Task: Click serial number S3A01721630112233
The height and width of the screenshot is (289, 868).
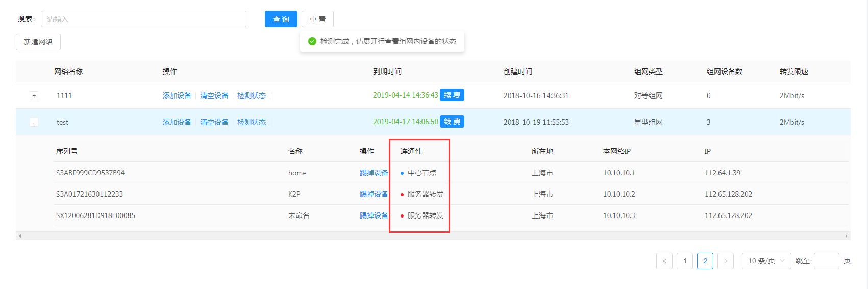Action: tap(89, 194)
